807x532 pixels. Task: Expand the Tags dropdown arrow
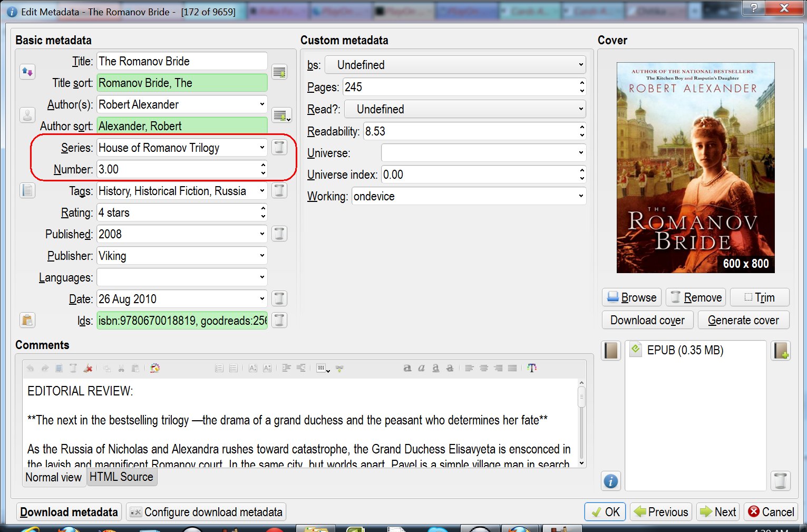click(x=261, y=190)
